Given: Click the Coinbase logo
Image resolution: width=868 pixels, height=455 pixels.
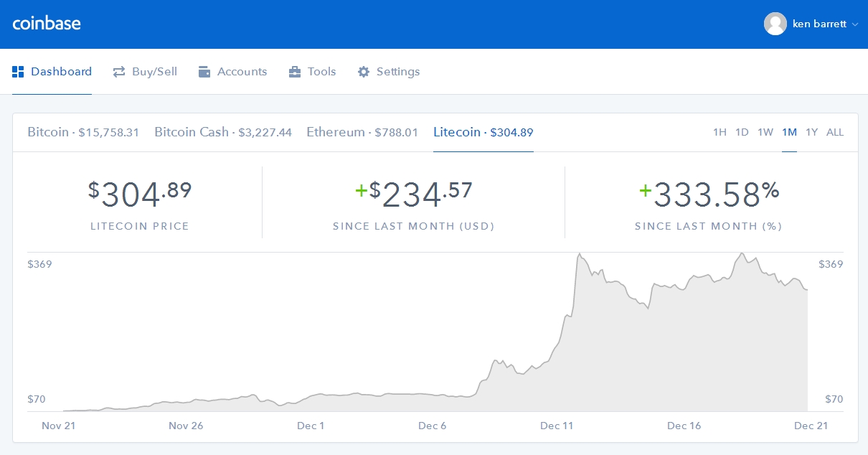Looking at the screenshot, I should tap(47, 23).
